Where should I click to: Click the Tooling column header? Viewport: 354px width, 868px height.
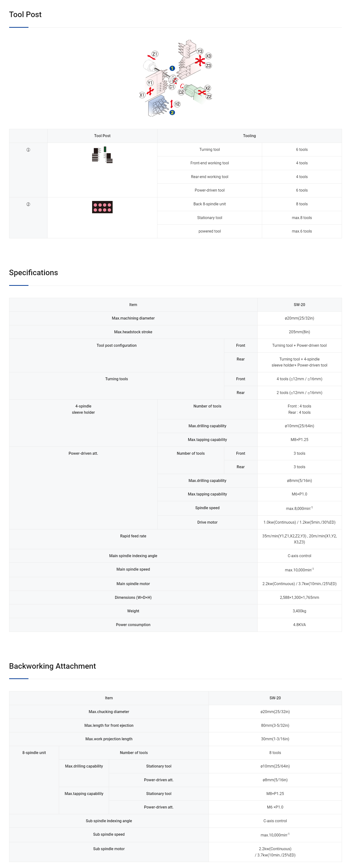[249, 136]
